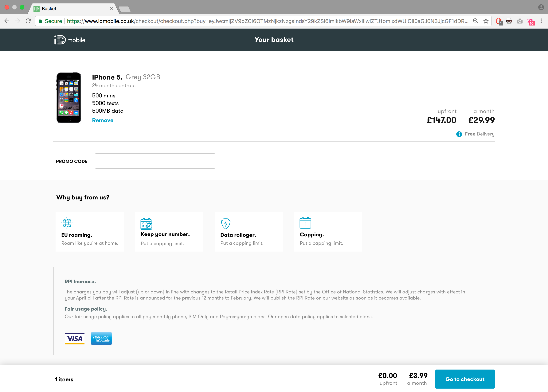The width and height of the screenshot is (548, 392).
Task: Open the sunglasses extension icon
Action: pyautogui.click(x=509, y=21)
